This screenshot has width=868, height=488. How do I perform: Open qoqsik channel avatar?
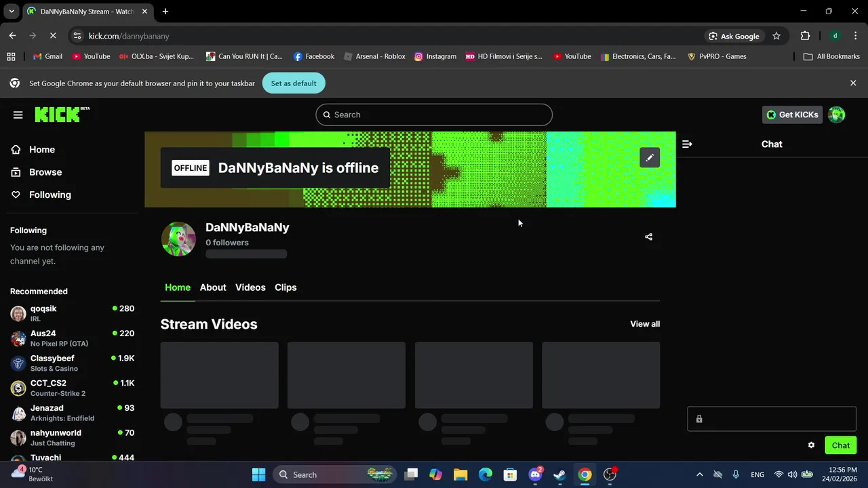tap(18, 313)
